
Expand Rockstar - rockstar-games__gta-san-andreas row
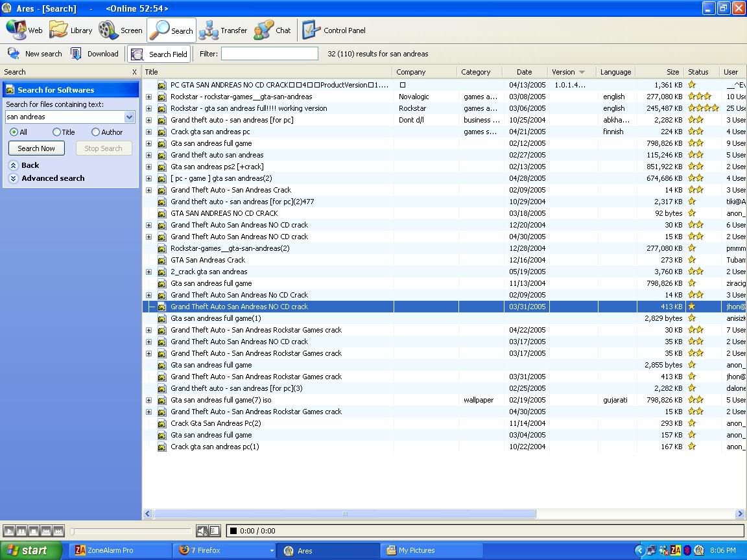(148, 97)
